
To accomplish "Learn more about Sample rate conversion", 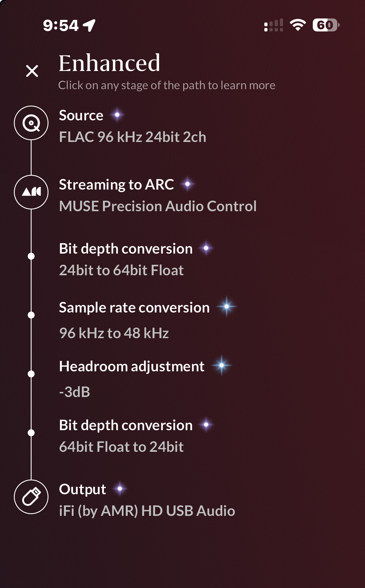I will 134,320.
